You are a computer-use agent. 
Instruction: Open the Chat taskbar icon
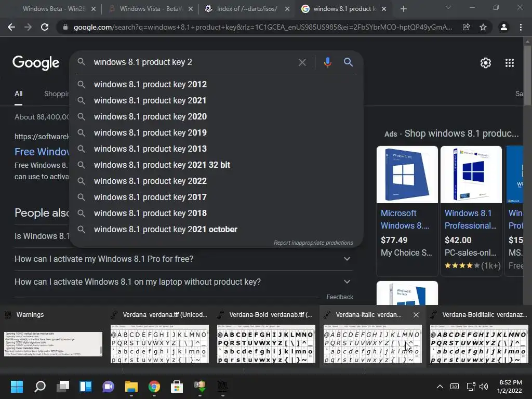click(108, 387)
